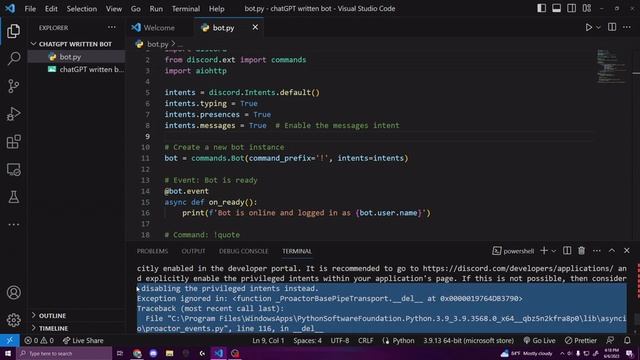Close the terminal panel
Viewport: 640px width, 360px height.
tap(627, 251)
